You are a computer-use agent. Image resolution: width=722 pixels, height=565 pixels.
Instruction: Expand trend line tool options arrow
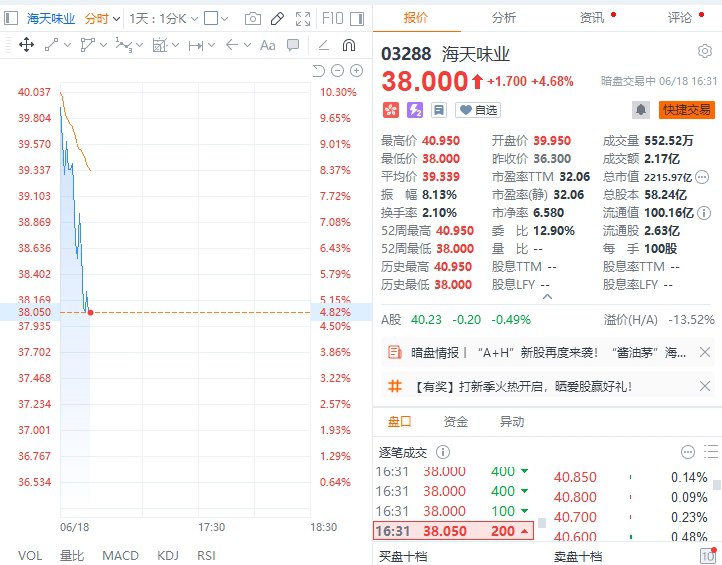[68, 45]
